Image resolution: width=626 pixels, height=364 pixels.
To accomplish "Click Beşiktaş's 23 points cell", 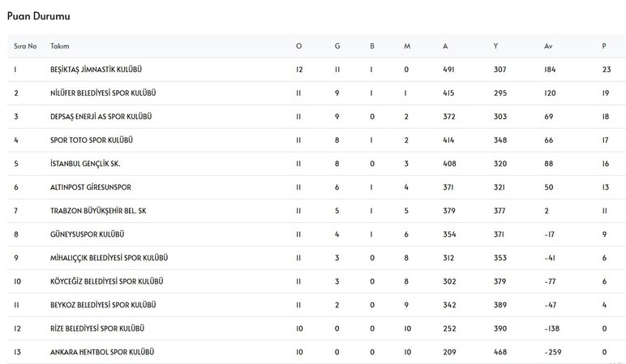I will [606, 70].
